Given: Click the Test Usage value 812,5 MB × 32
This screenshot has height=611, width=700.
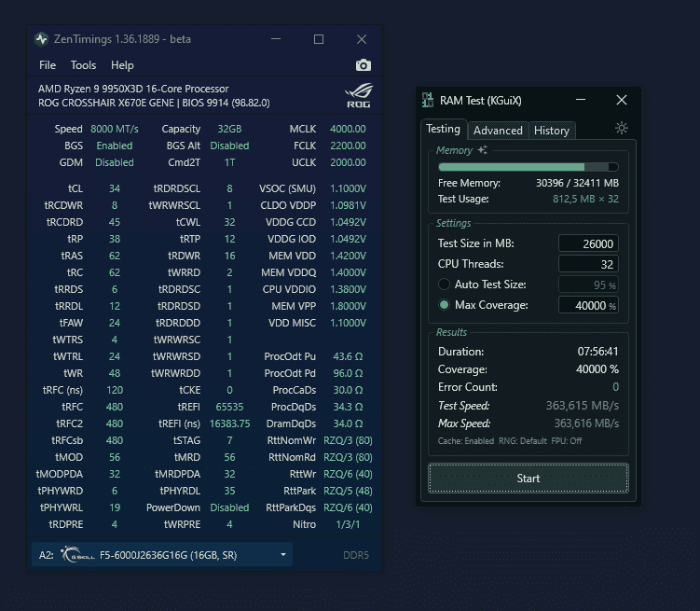Looking at the screenshot, I should pyautogui.click(x=585, y=199).
